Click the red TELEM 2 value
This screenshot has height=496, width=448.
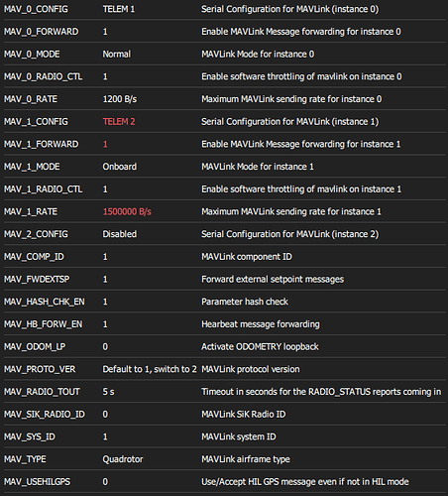click(119, 121)
